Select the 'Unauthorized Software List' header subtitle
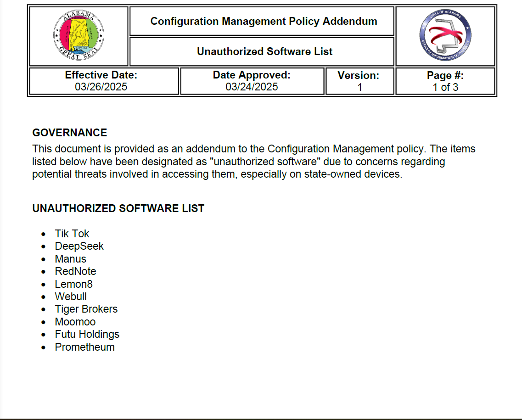 click(264, 51)
